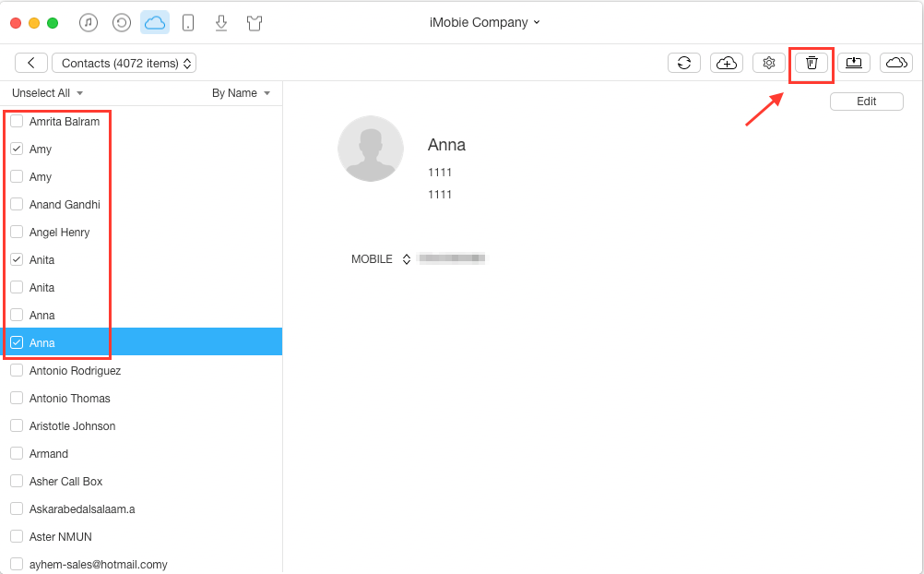Open the music library icon

89,23
